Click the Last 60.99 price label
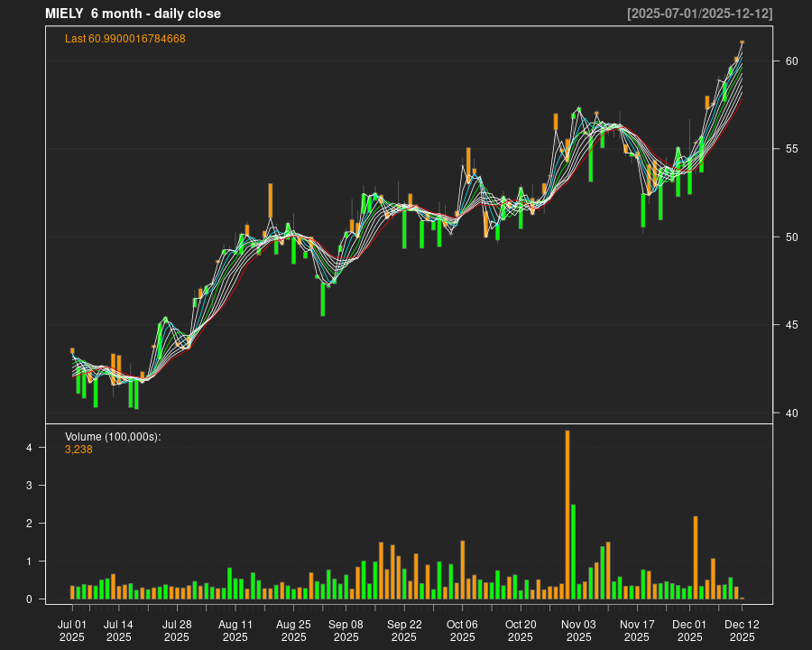Image resolution: width=812 pixels, height=650 pixels. point(125,39)
